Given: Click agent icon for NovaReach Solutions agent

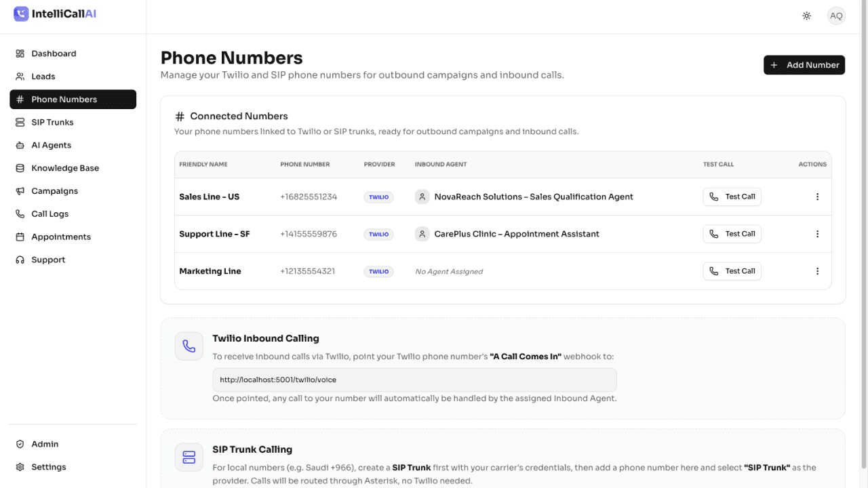Looking at the screenshot, I should pyautogui.click(x=422, y=197).
